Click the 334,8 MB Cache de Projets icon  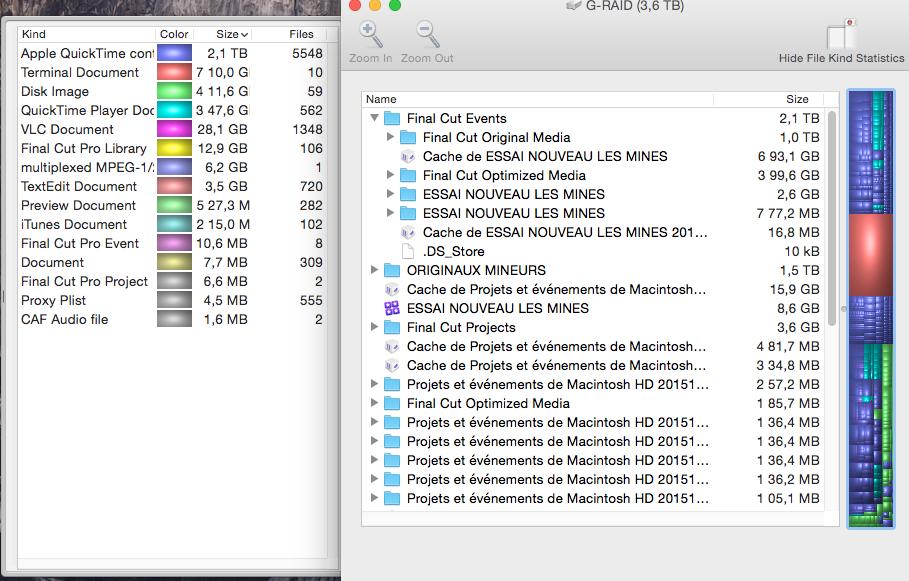(x=392, y=366)
